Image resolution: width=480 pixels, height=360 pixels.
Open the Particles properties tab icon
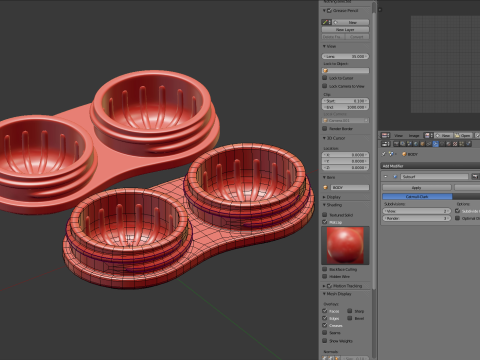[462, 144]
